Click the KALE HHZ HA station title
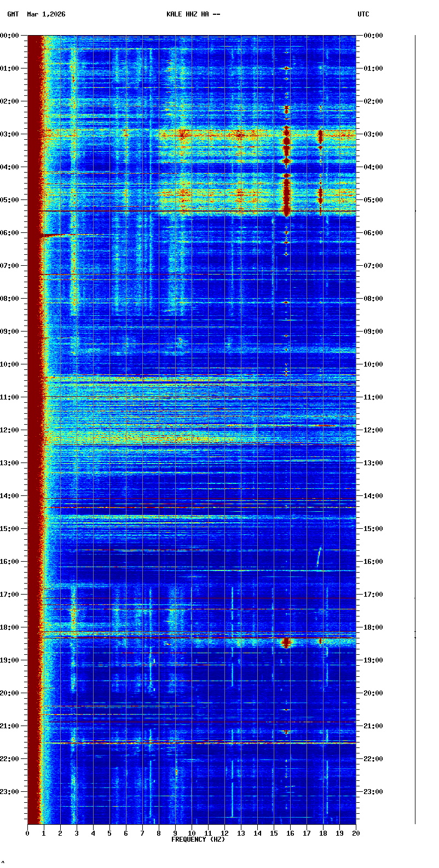The width and height of the screenshot is (439, 868). (x=193, y=14)
